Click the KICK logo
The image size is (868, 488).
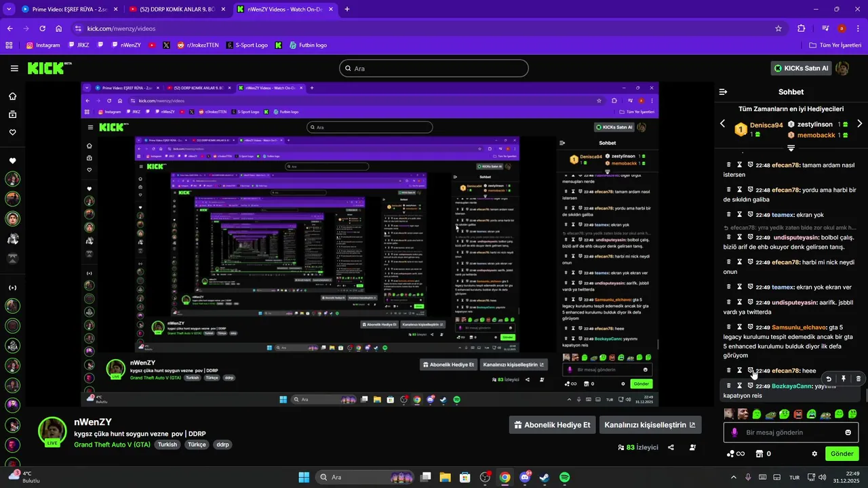coord(49,68)
